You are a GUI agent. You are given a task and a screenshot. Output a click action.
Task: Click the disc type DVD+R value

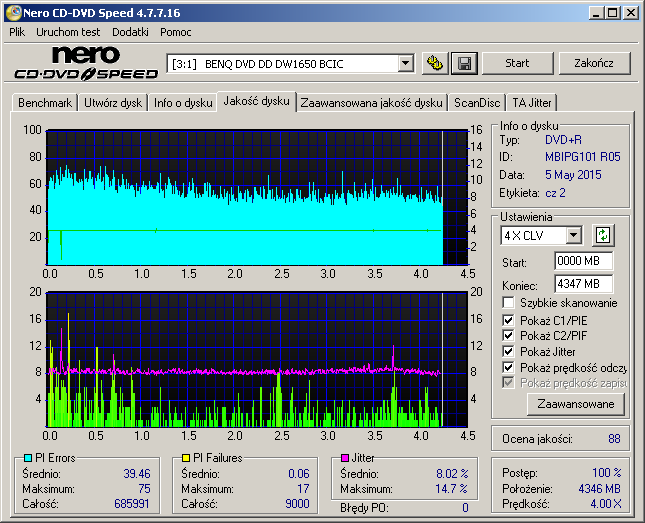[563, 140]
